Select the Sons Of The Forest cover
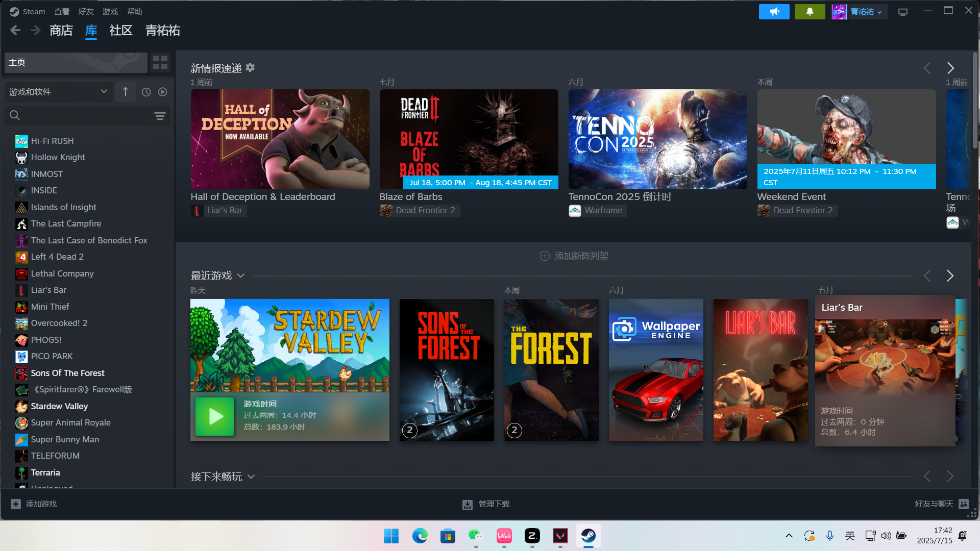The width and height of the screenshot is (980, 551). 447,370
